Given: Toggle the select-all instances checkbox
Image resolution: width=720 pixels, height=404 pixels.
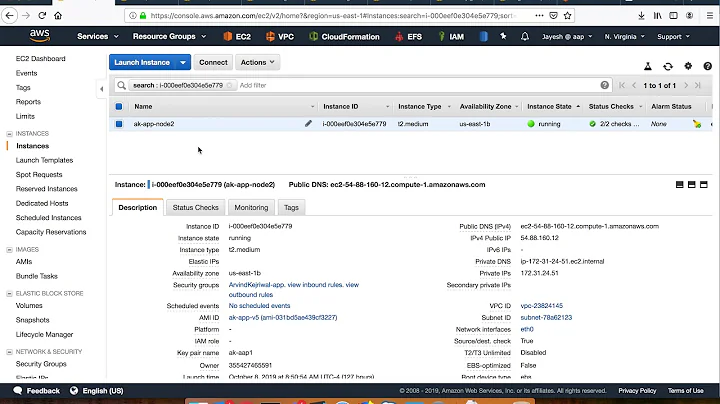Looking at the screenshot, I should [119, 107].
